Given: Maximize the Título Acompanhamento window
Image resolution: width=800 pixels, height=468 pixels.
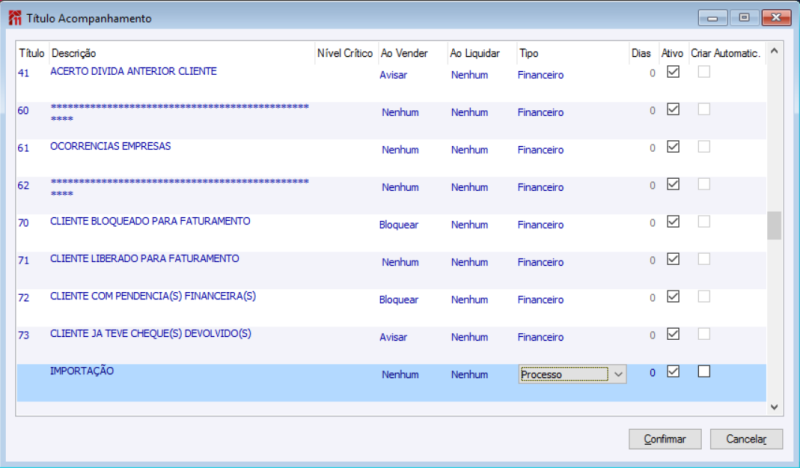Looking at the screenshot, I should pyautogui.click(x=744, y=18).
